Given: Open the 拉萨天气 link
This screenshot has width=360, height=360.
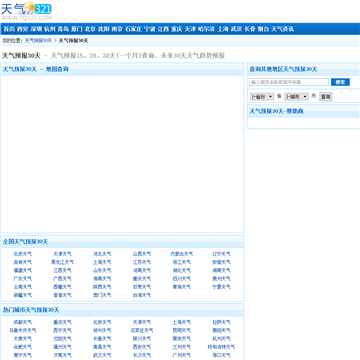Looking at the screenshot, I should pyautogui.click(x=221, y=322).
